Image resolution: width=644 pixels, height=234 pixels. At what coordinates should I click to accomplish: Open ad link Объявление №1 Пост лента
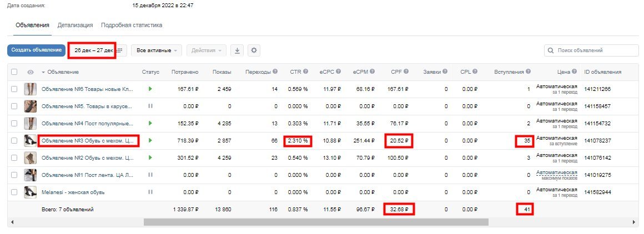pyautogui.click(x=88, y=175)
